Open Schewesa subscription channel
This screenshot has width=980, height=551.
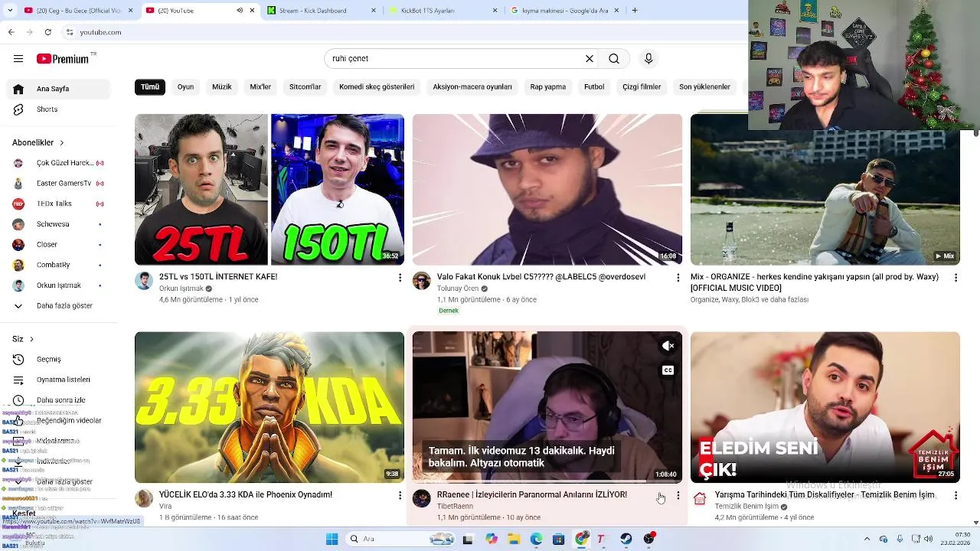click(x=59, y=224)
